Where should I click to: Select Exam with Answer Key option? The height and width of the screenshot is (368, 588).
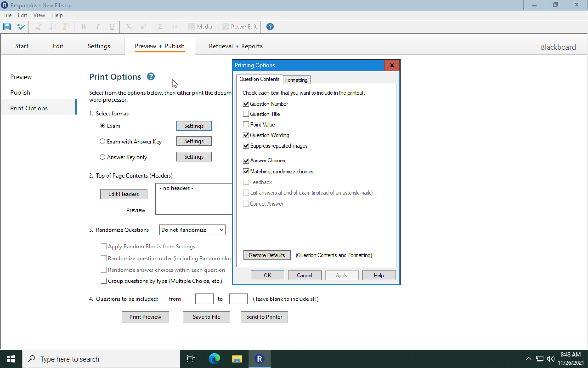(x=102, y=141)
